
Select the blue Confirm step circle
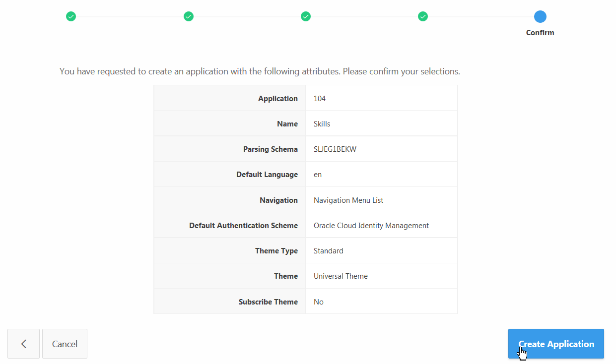pyautogui.click(x=540, y=16)
